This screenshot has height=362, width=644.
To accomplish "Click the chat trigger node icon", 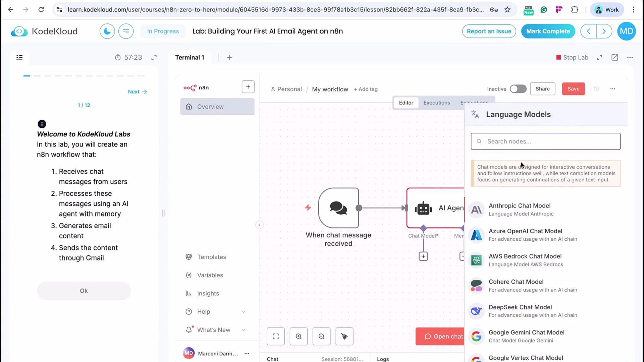I will click(338, 208).
